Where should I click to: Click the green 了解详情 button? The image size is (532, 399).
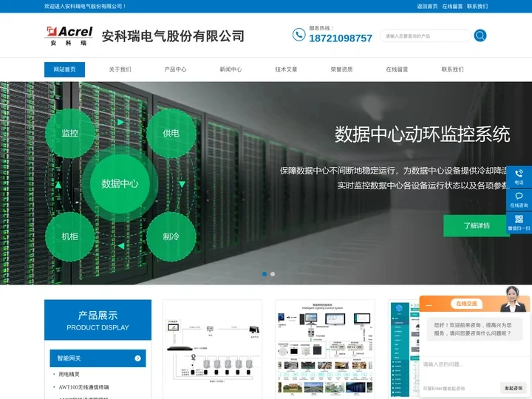pyautogui.click(x=477, y=225)
